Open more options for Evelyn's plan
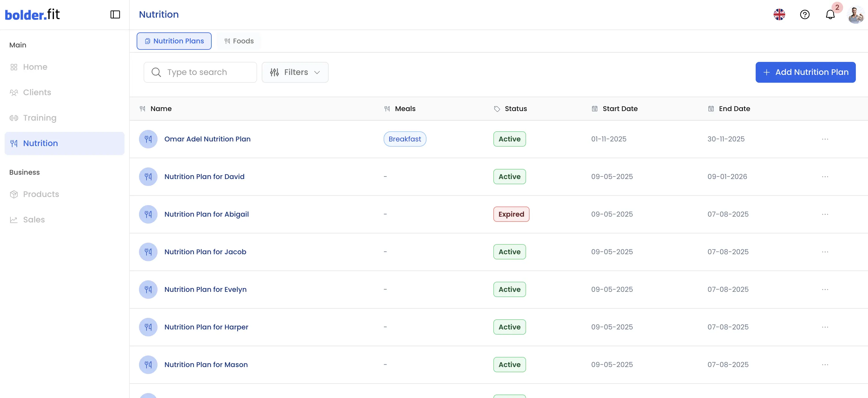868x398 pixels. (825, 290)
